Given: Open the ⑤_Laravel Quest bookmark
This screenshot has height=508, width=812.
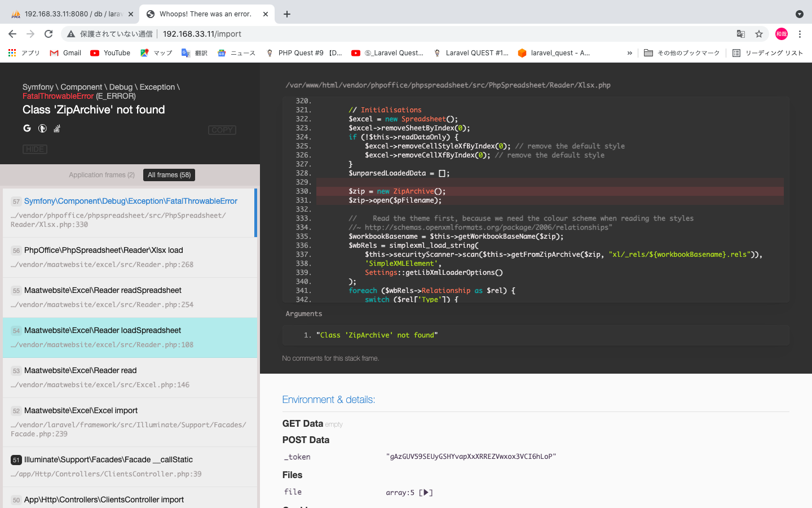Looking at the screenshot, I should tap(387, 53).
